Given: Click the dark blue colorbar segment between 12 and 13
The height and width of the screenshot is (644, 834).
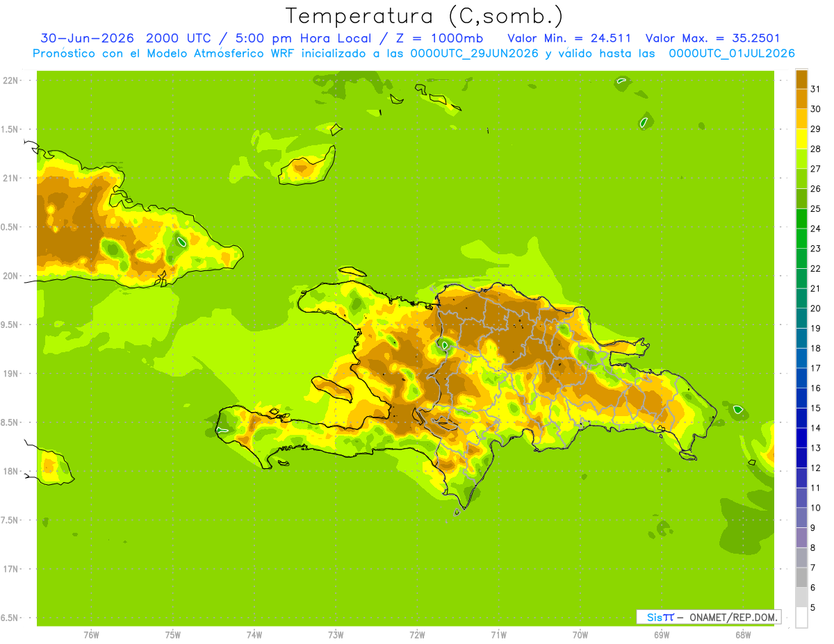Looking at the screenshot, I should (x=801, y=458).
